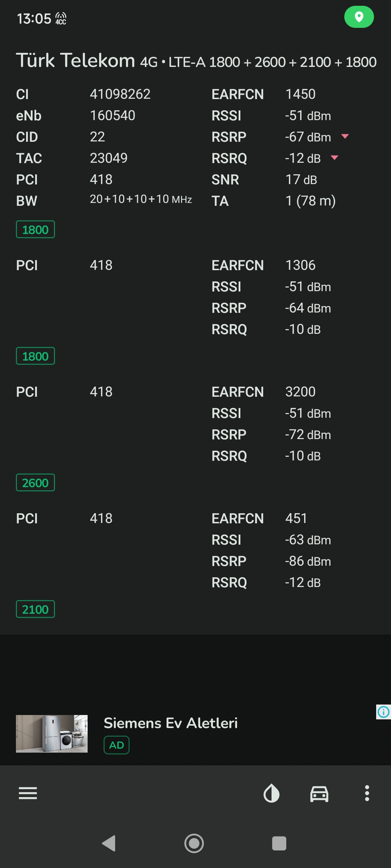
Task: Open the Siemens Ev Aletleri ad thumbnail
Action: point(52,734)
